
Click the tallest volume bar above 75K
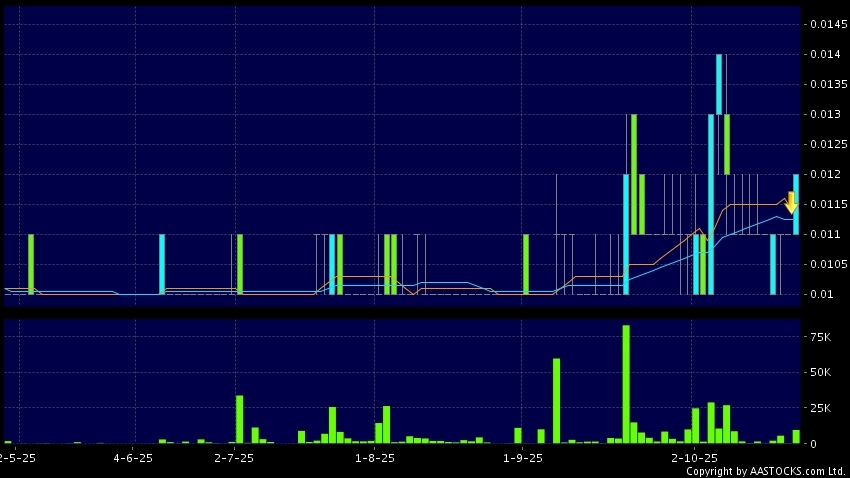626,383
